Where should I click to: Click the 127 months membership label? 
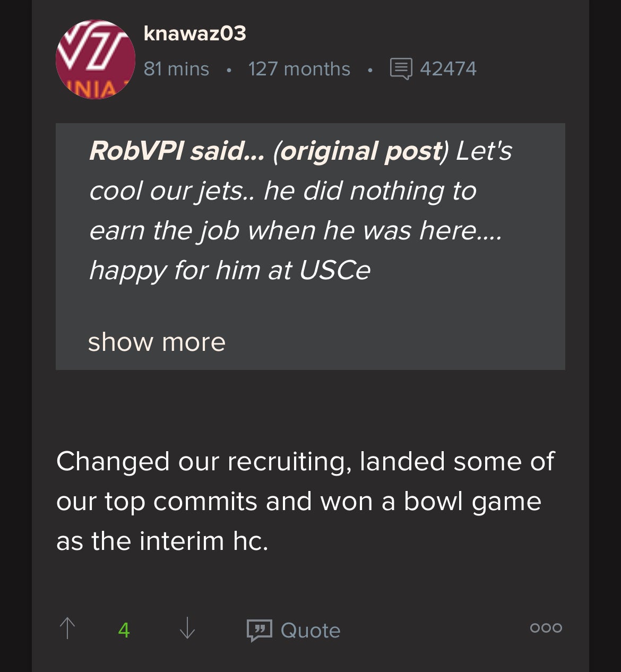pyautogui.click(x=299, y=69)
